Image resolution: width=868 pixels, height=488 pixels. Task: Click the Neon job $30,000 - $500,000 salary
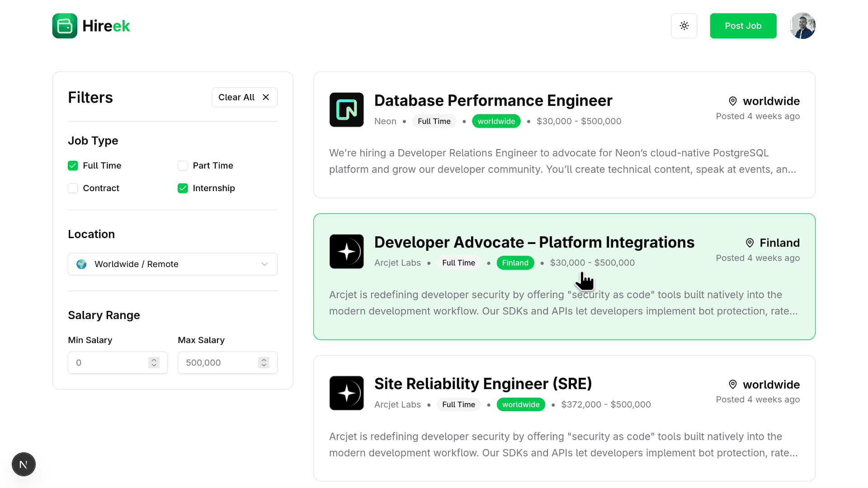(x=579, y=121)
